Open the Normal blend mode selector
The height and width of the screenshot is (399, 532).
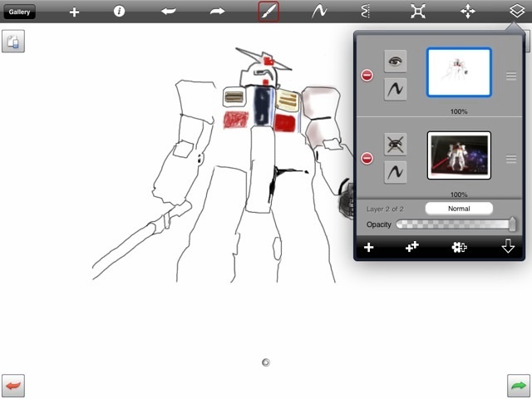point(459,209)
